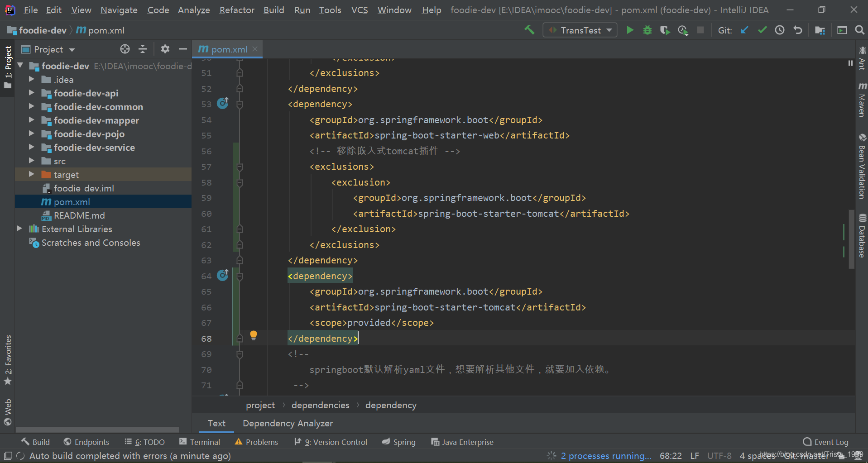The height and width of the screenshot is (463, 868).
Task: Open Project panel settings gear
Action: 165,49
